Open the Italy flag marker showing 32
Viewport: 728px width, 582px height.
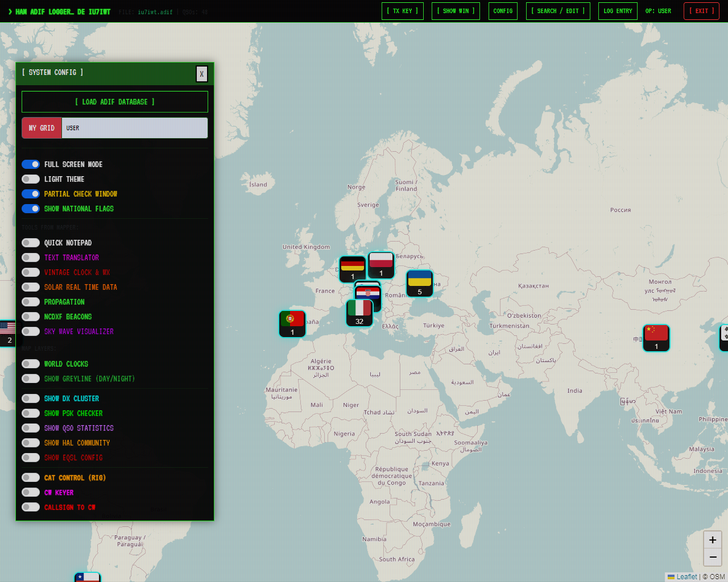click(359, 313)
